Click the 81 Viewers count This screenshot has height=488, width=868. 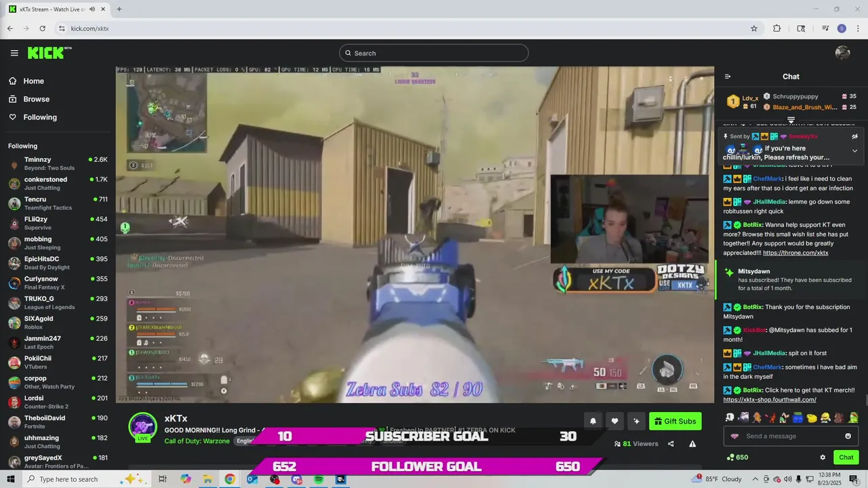(x=635, y=444)
